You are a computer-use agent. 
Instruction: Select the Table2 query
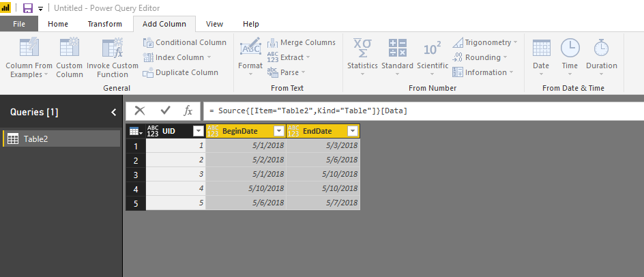click(61, 139)
